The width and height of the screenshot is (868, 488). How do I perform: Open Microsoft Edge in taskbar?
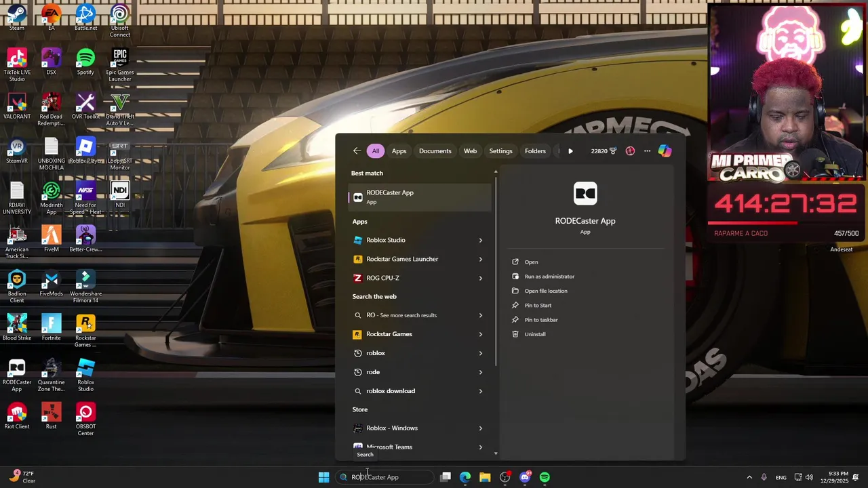[465, 477]
